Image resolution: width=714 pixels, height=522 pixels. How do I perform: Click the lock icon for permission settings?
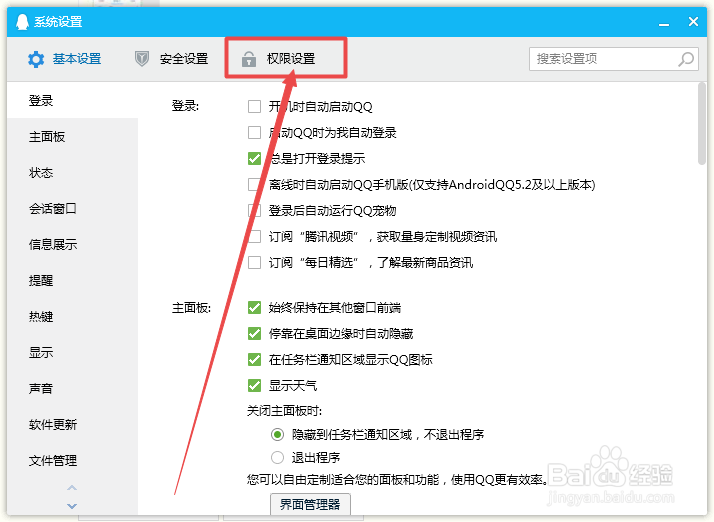249,59
